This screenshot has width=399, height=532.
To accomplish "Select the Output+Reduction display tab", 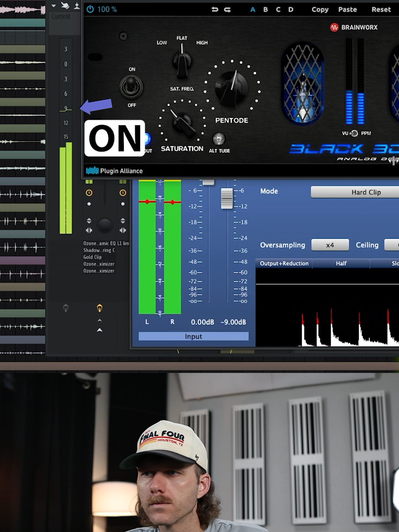I will tap(284, 263).
